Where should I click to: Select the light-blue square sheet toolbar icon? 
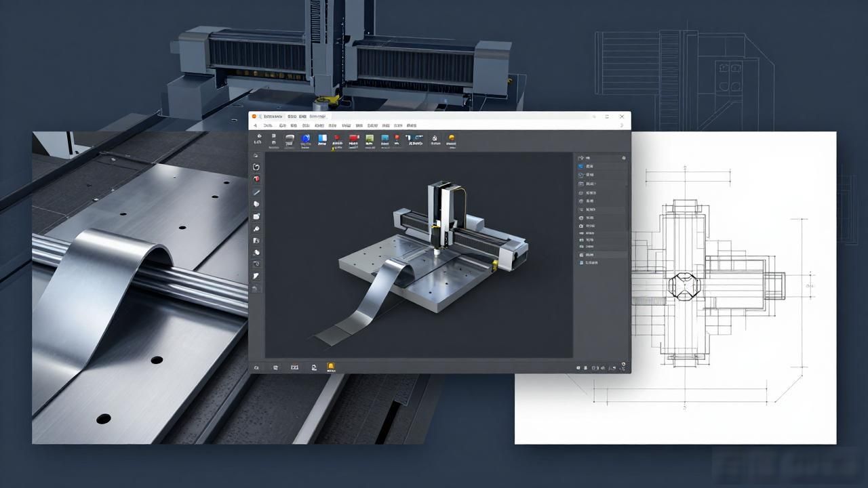click(323, 138)
